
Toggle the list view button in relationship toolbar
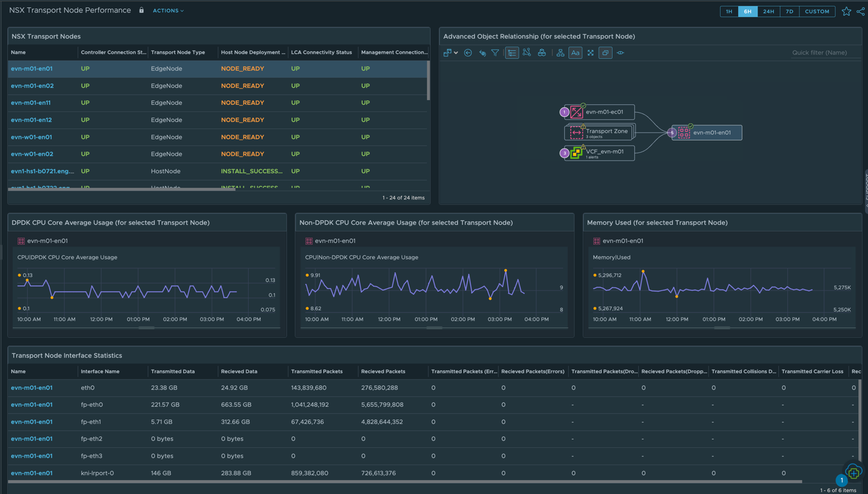512,53
